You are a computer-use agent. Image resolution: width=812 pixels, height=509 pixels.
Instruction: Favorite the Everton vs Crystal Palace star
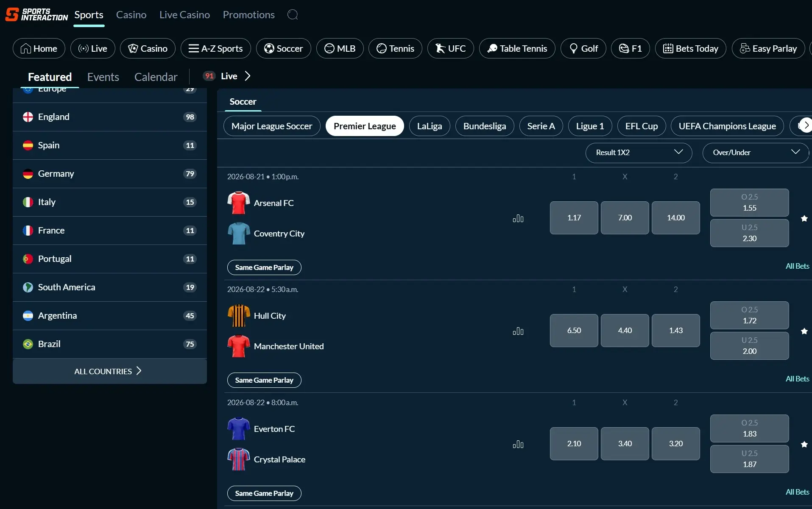804,444
